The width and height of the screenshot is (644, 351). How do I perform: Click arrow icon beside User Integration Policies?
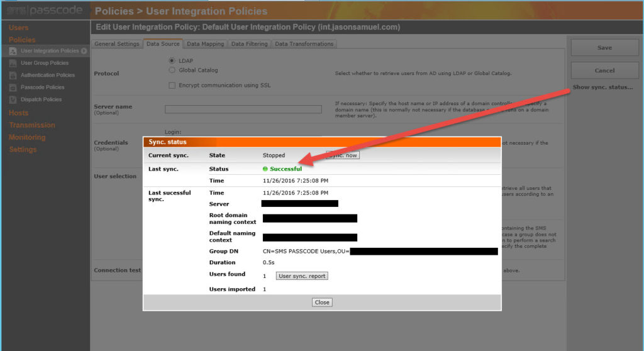(x=84, y=51)
